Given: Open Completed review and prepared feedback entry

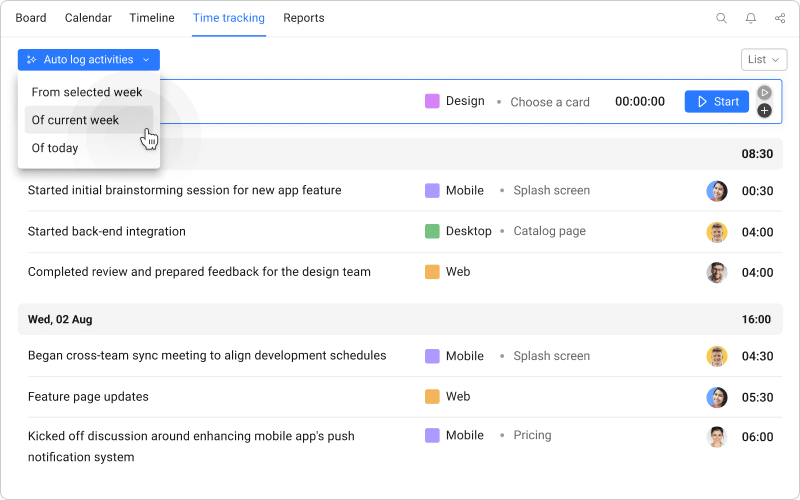Looking at the screenshot, I should coord(199,272).
